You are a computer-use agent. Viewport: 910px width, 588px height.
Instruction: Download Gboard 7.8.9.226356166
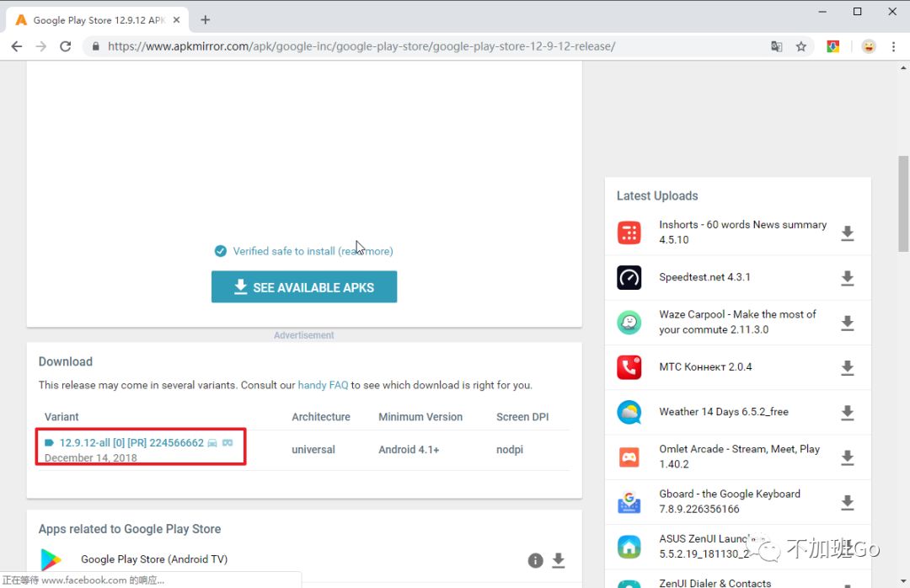tap(848, 502)
